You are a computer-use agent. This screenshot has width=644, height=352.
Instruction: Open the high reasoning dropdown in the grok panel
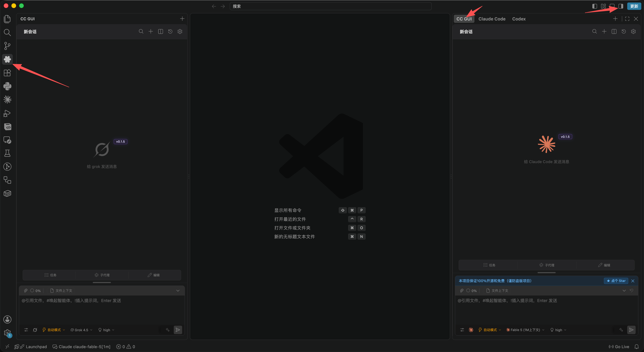106,330
